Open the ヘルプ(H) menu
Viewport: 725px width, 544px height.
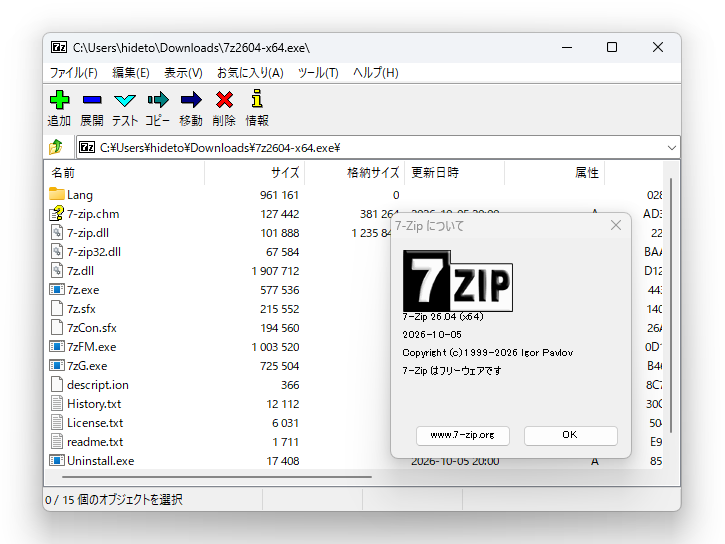(375, 73)
